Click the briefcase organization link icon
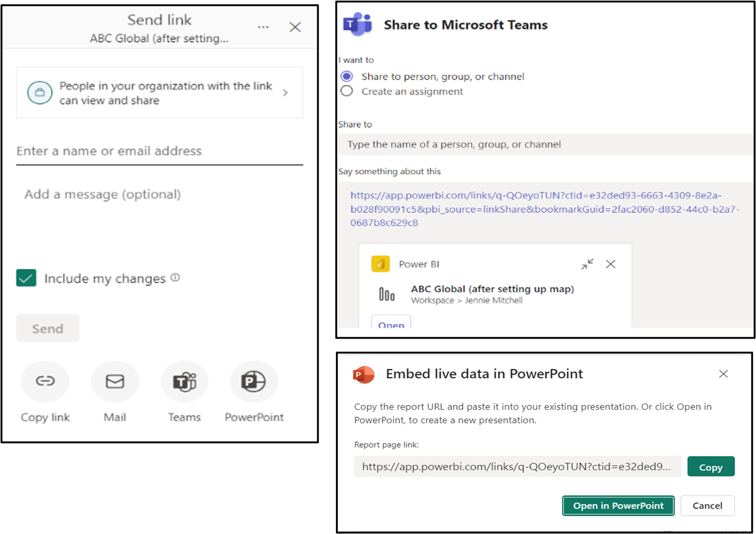756x534 pixels. 40,93
